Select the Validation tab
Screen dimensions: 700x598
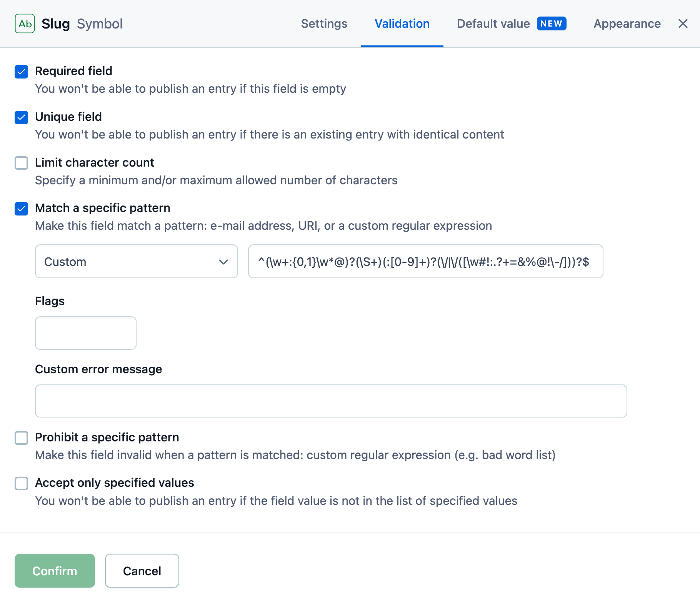pos(402,24)
